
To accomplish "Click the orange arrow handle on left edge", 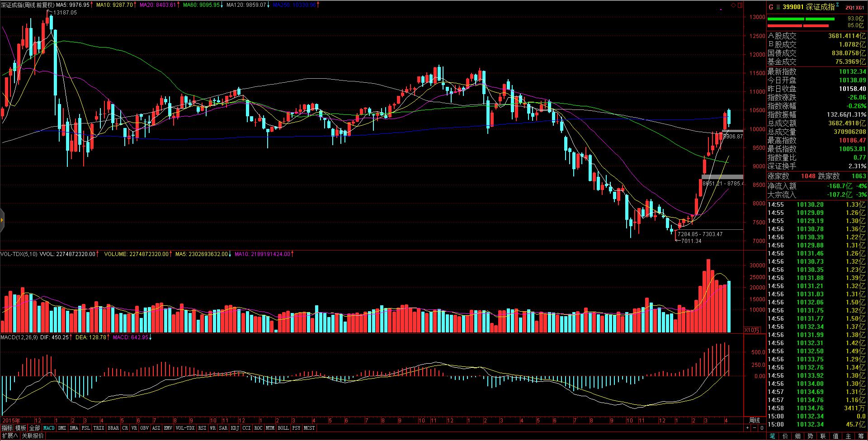I will click(2, 221).
